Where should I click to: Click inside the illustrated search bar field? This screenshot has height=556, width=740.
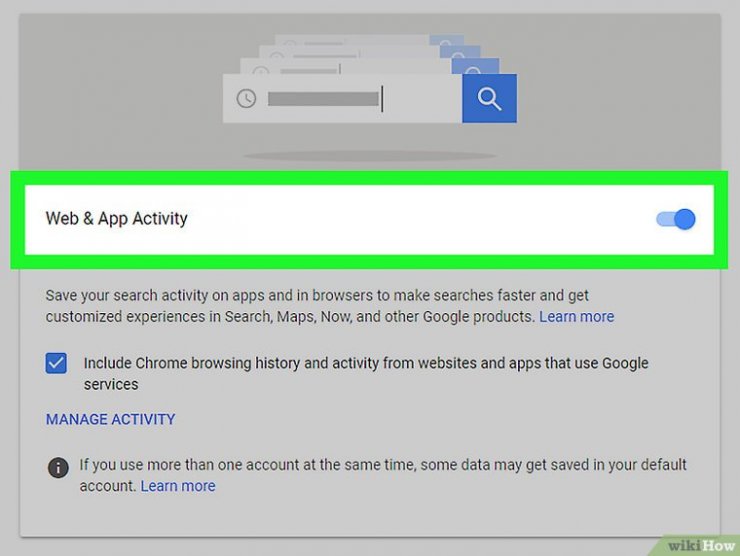[420, 98]
